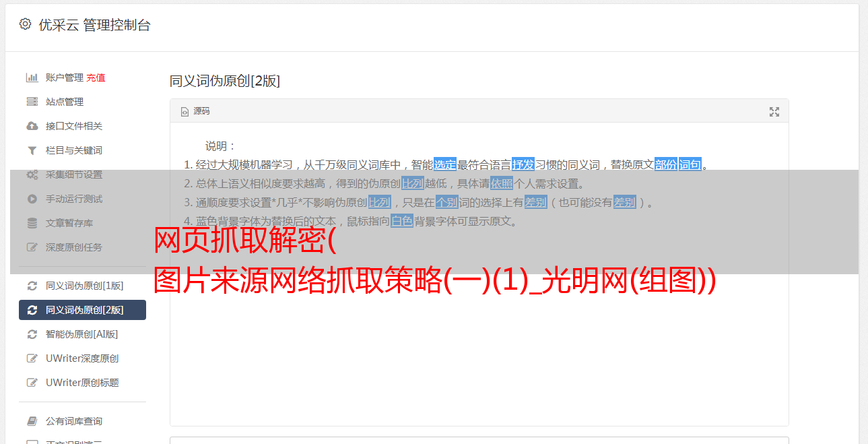This screenshot has height=444, width=868.
Task: Click inside the editor text area
Action: click(479, 323)
